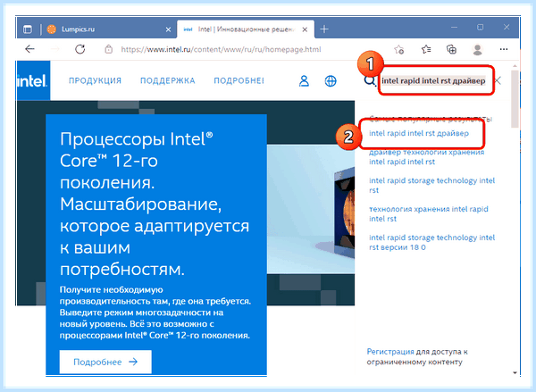536x392 pixels.
Task: Open browser Collections
Action: click(x=451, y=49)
